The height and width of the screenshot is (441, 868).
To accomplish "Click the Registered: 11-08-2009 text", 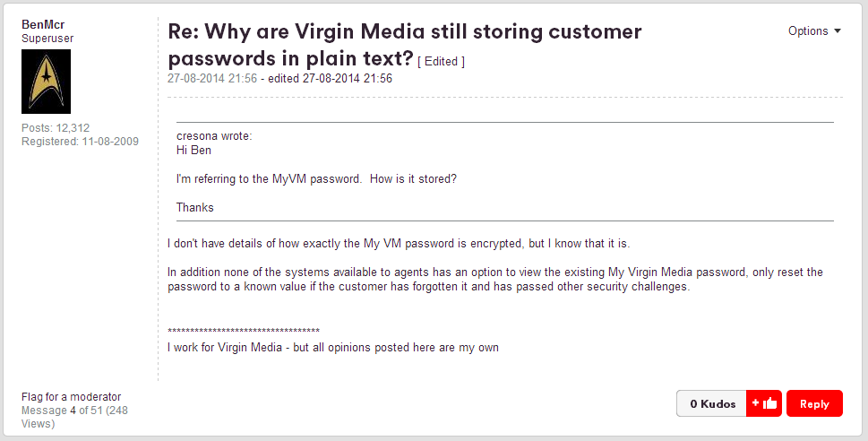I will 80,142.
